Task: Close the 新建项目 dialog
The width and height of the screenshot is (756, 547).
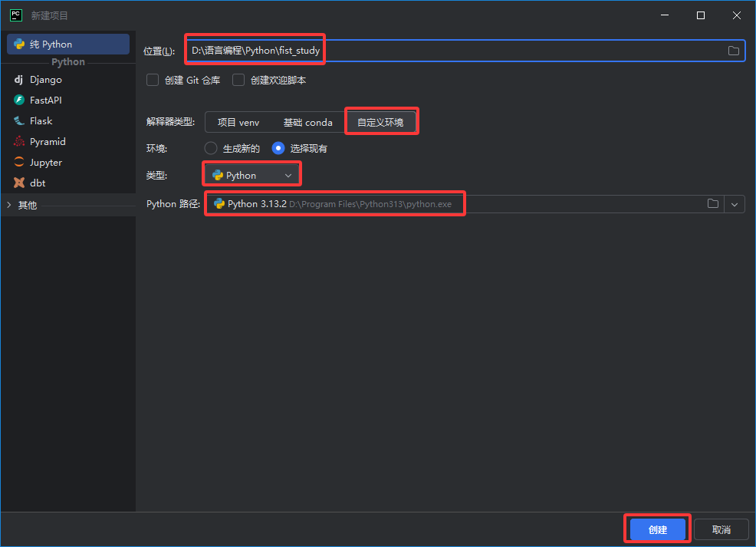Action: pyautogui.click(x=737, y=15)
